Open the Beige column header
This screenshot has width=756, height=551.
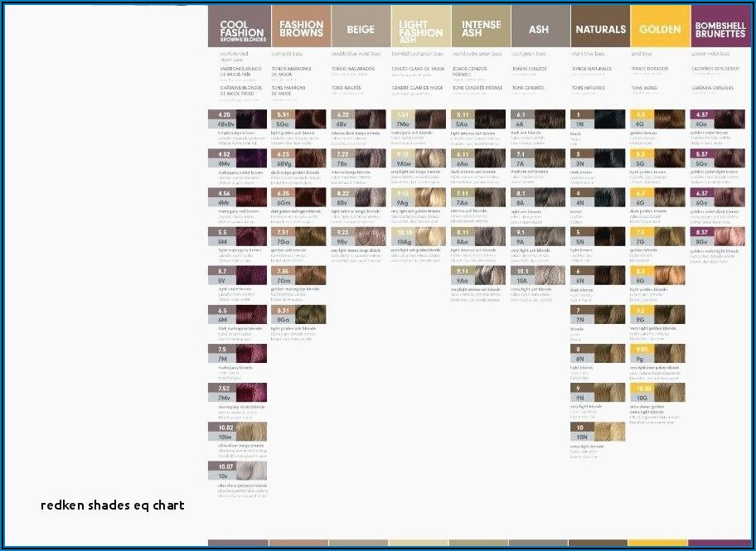(361, 29)
